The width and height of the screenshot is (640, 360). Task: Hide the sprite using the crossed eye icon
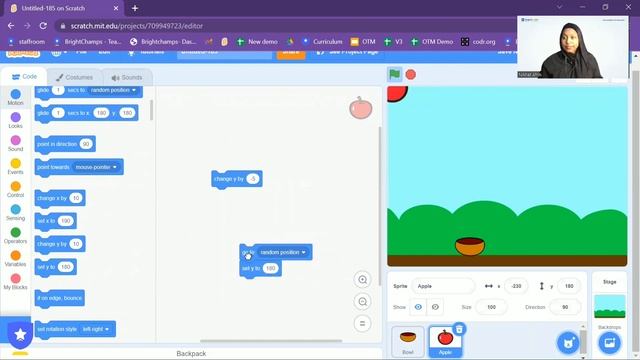tap(435, 307)
